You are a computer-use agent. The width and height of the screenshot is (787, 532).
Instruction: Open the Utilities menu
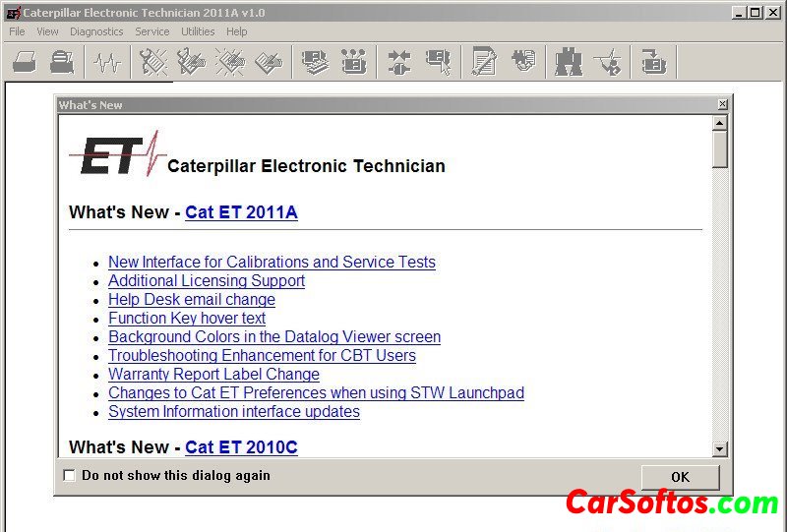click(198, 31)
